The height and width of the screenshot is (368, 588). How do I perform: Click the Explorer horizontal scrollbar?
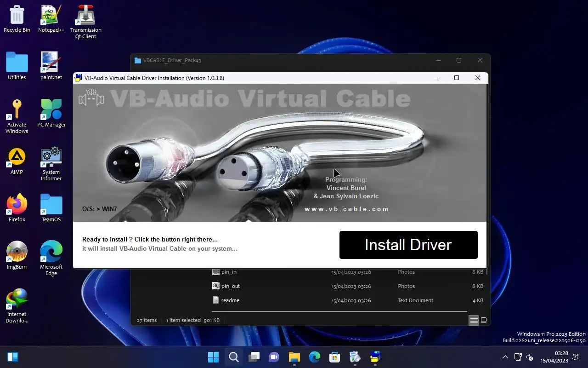pyautogui.click(x=339, y=311)
